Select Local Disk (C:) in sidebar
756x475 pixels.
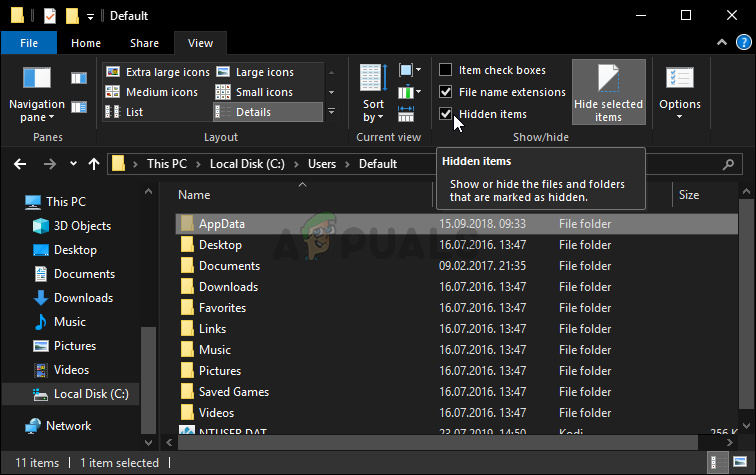pyautogui.click(x=70, y=394)
